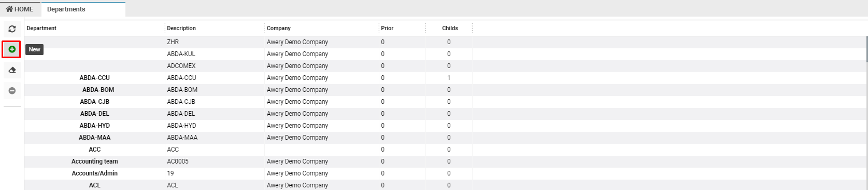Viewport: 868px width, 190px height.
Task: Select the Accounting team row
Action: [445, 161]
